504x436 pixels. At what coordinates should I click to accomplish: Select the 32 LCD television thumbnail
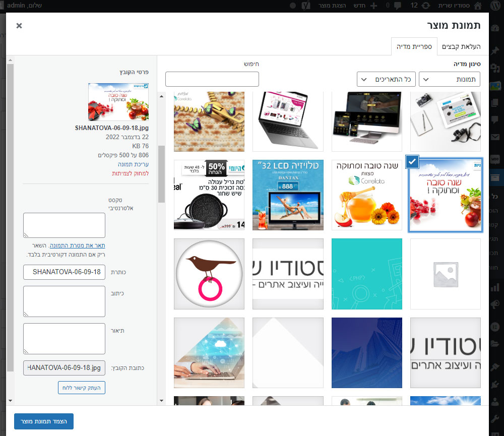(x=288, y=195)
